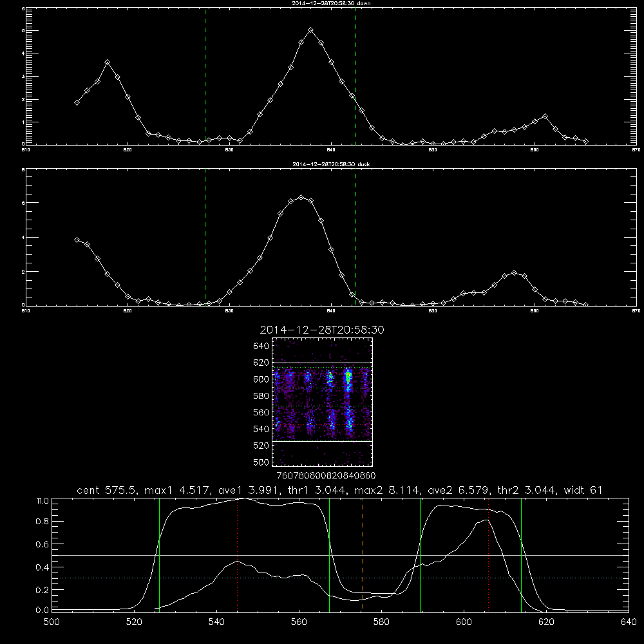Click the orange dashed center line in bottom plot
The image size is (644, 644).
point(363,554)
